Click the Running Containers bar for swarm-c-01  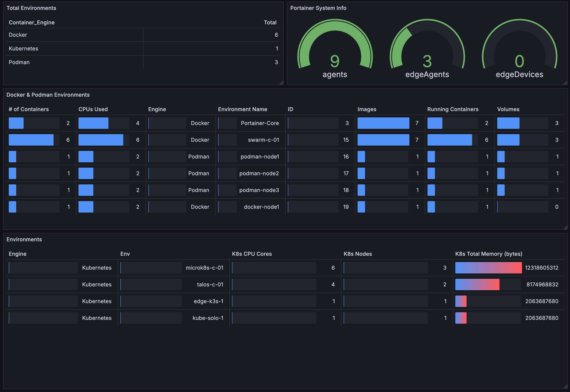[450, 140]
